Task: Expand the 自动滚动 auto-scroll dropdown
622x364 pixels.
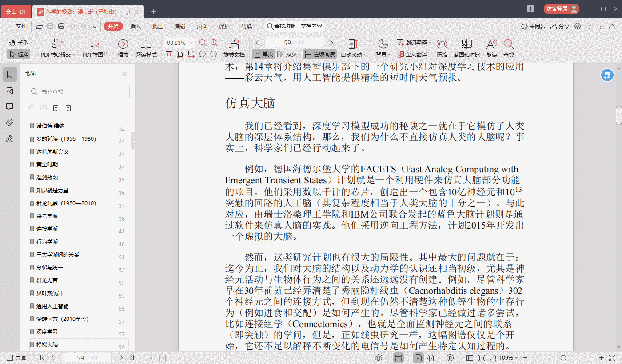Action: point(353,55)
